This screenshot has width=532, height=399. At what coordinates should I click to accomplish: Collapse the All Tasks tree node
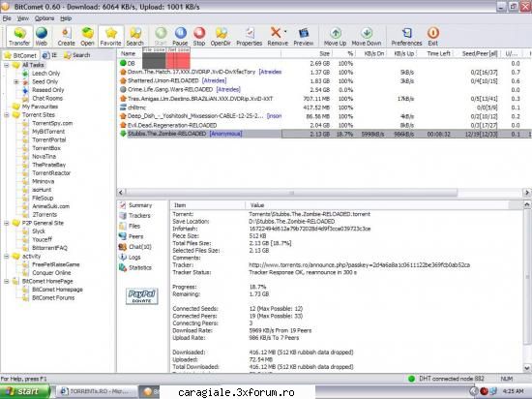pos(7,65)
